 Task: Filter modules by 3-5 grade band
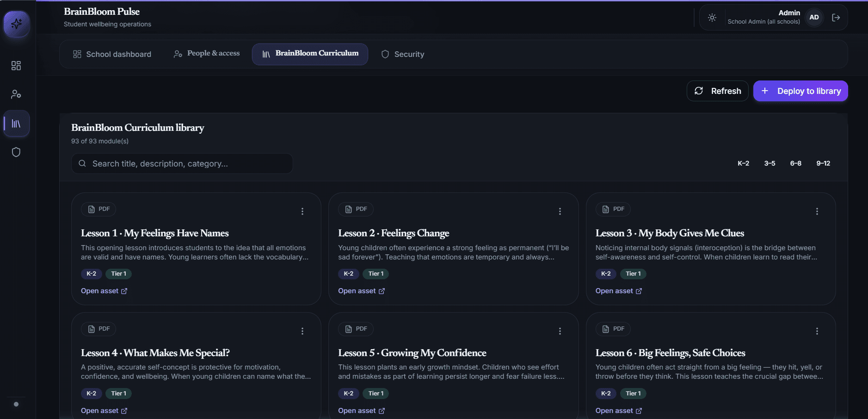point(770,163)
